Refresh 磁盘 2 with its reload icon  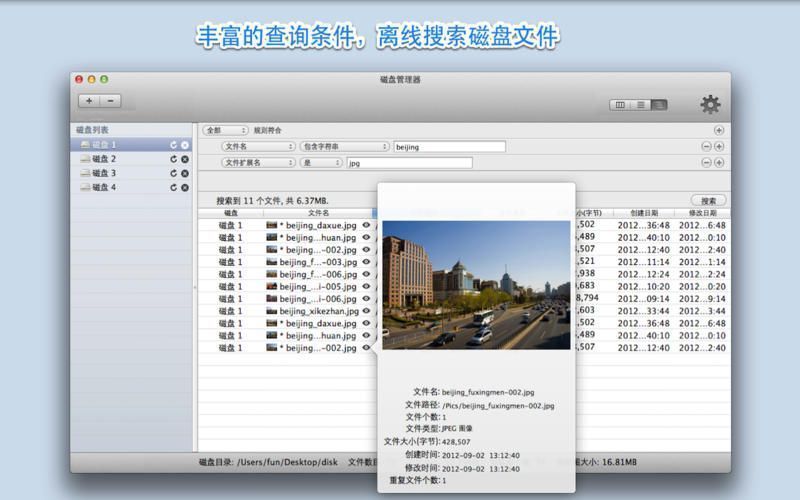point(173,159)
